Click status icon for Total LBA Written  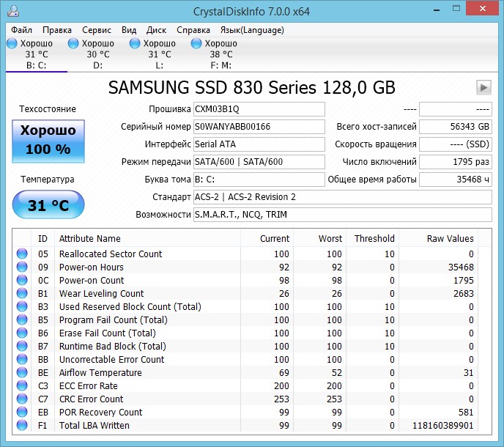tap(22, 425)
